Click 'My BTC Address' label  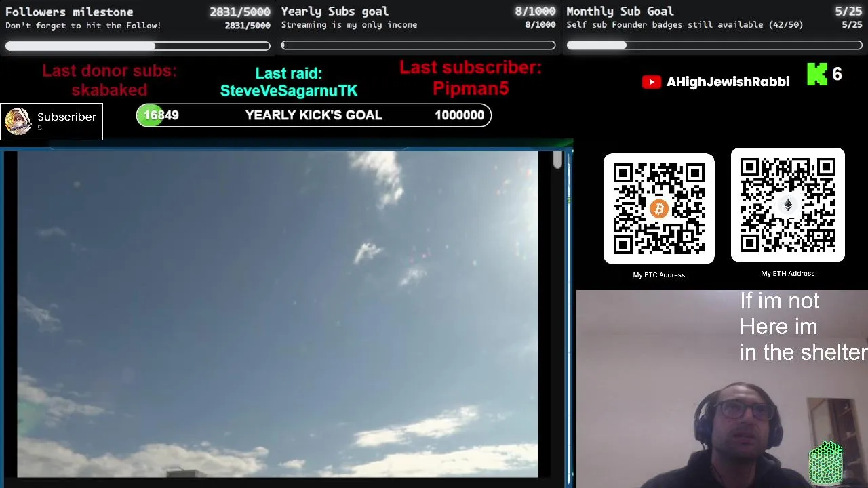659,274
